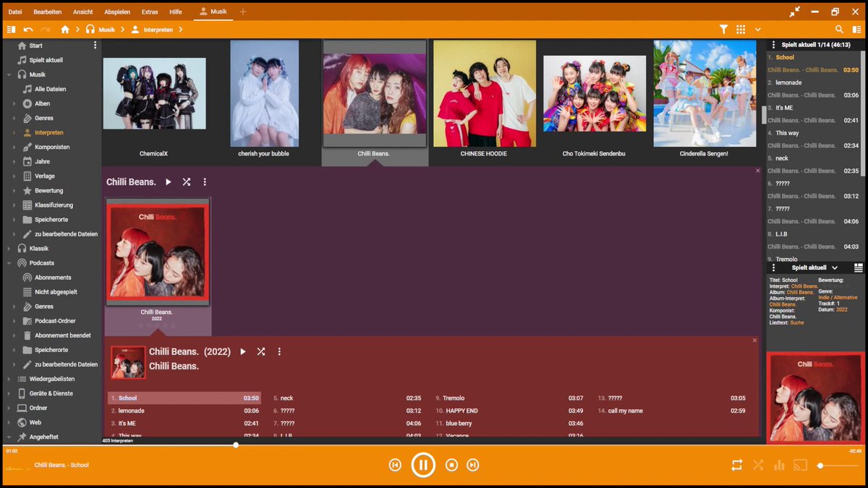Go to the Home breadcrumb icon
Viewport: 868px width, 488px height.
pyautogui.click(x=65, y=30)
